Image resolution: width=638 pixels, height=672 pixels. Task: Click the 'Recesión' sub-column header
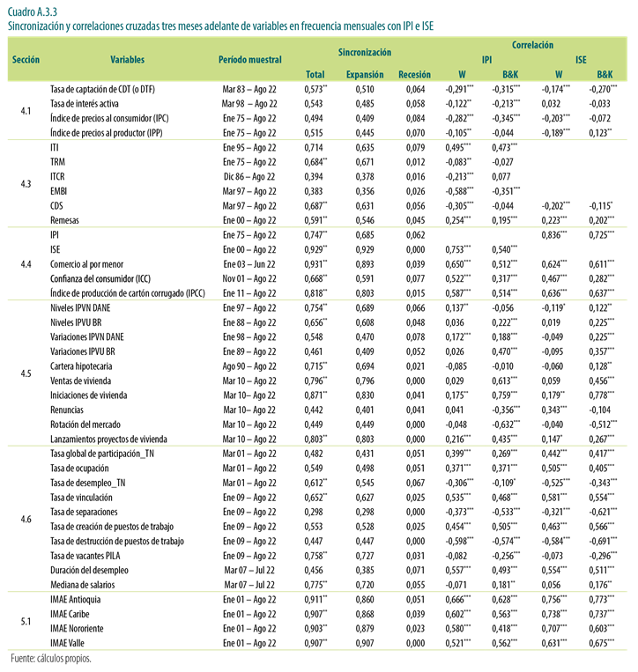tap(414, 75)
